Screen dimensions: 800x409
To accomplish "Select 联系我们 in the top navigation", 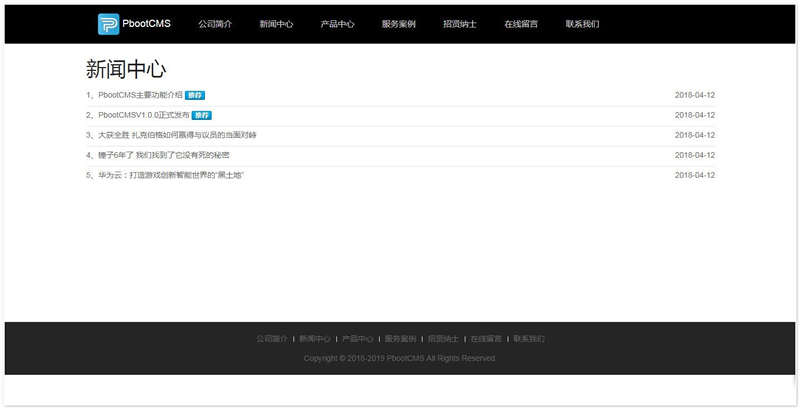I will [x=582, y=24].
